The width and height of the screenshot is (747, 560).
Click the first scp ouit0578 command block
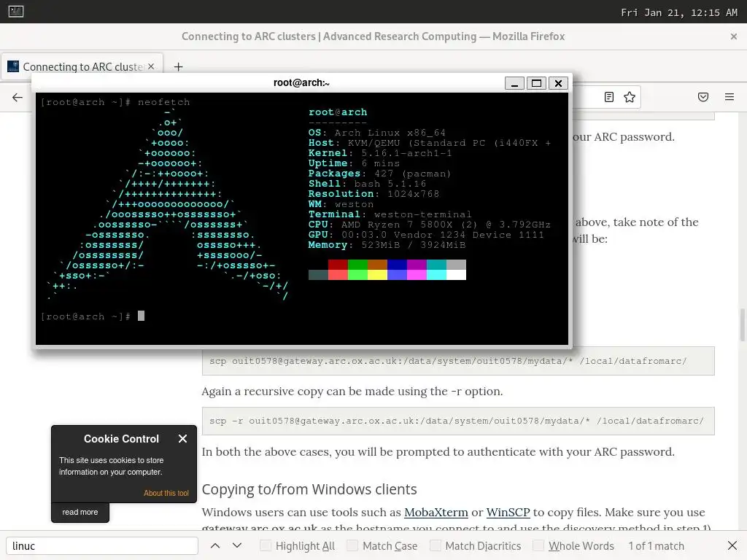click(x=458, y=361)
